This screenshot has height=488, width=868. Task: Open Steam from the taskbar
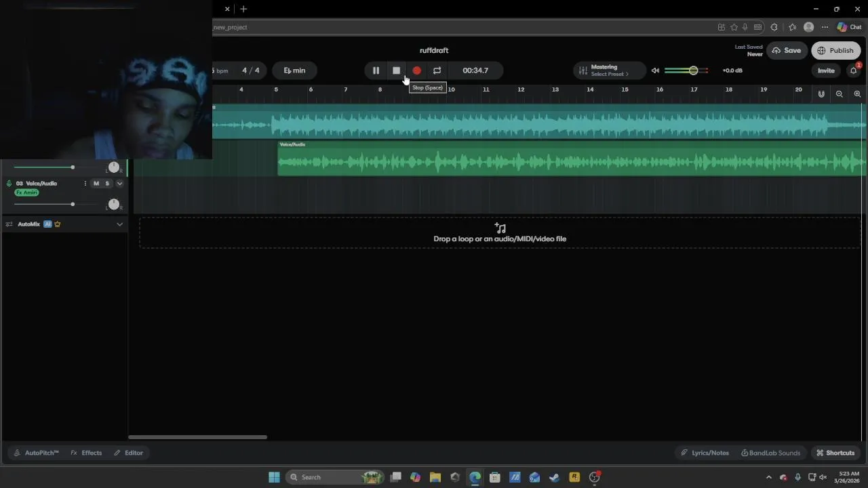pyautogui.click(x=555, y=477)
